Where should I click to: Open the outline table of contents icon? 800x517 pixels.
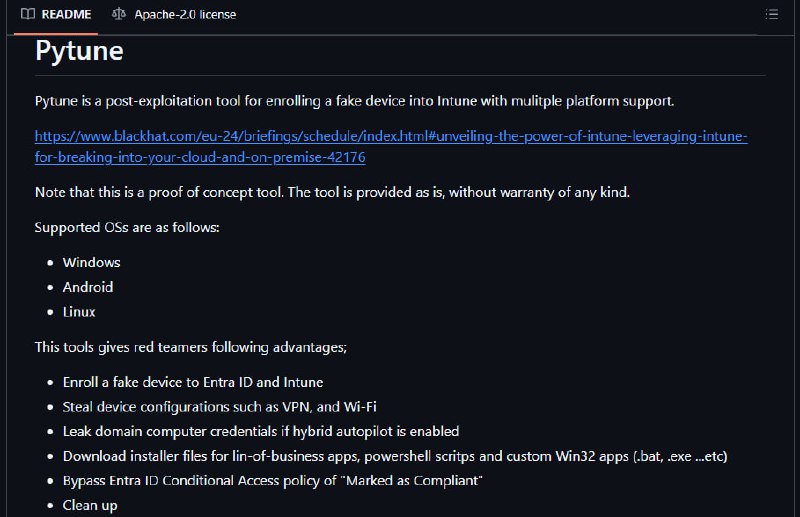click(771, 14)
